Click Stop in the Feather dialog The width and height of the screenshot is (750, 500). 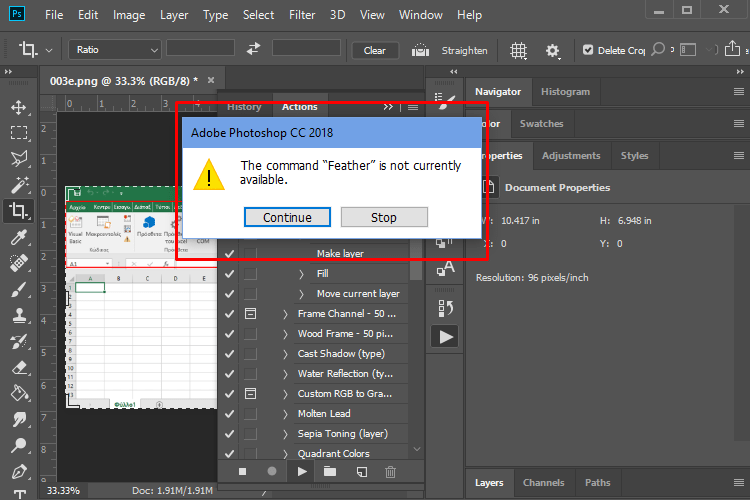[x=384, y=217]
